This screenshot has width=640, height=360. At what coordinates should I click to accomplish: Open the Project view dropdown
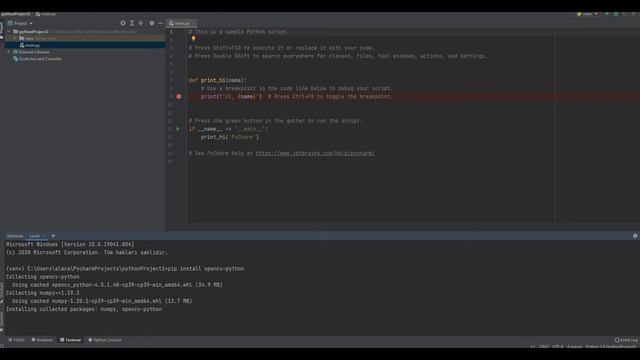click(20, 23)
